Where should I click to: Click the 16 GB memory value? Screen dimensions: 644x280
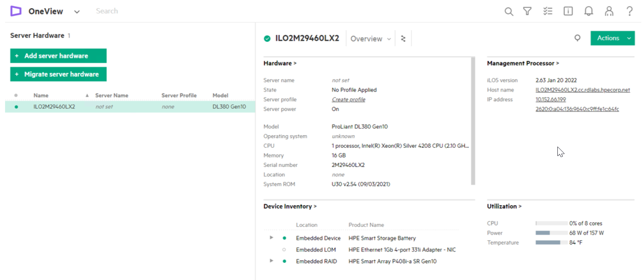coord(339,155)
